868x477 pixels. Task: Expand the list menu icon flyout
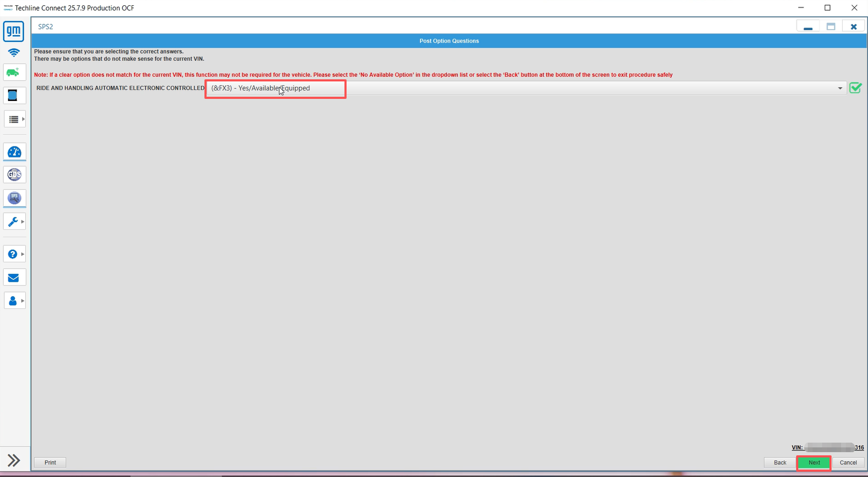pyautogui.click(x=14, y=120)
